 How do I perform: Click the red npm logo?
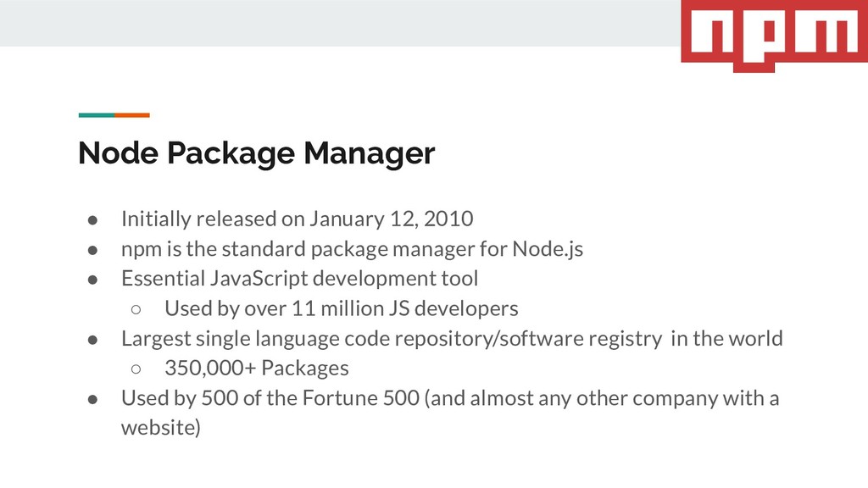775,34
